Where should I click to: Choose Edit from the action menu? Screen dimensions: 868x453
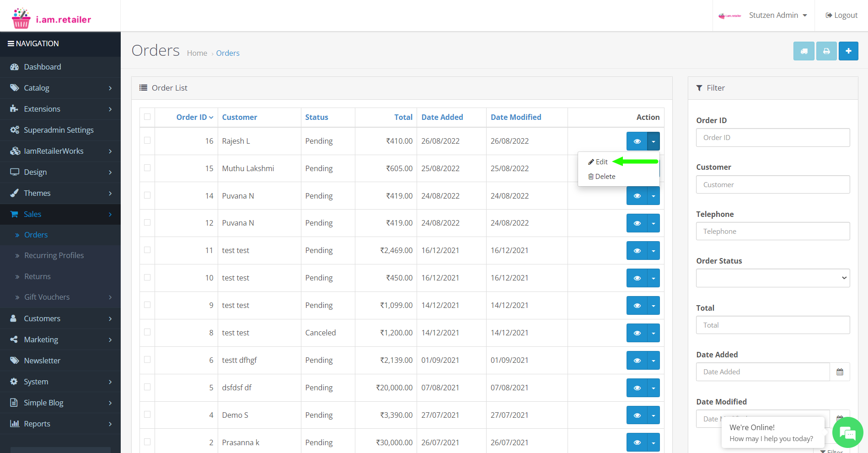click(601, 162)
